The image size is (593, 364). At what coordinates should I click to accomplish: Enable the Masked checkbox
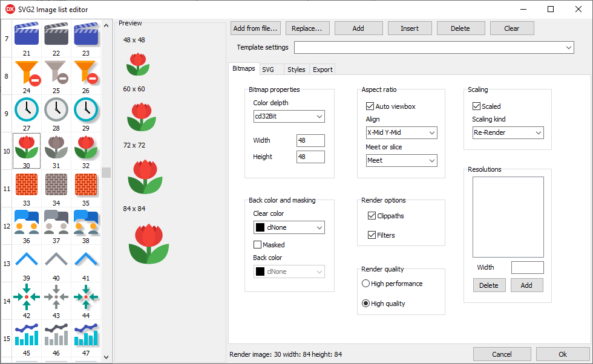[258, 245]
